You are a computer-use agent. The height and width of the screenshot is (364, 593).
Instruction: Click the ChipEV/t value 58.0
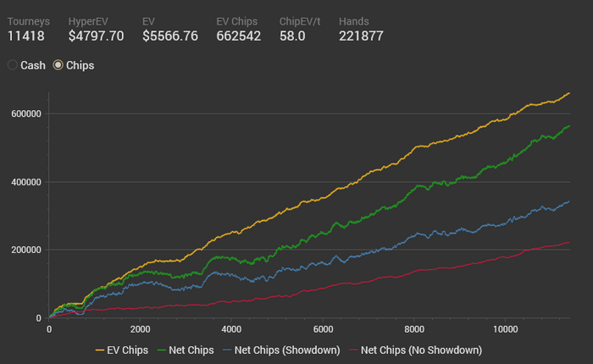[x=292, y=36]
